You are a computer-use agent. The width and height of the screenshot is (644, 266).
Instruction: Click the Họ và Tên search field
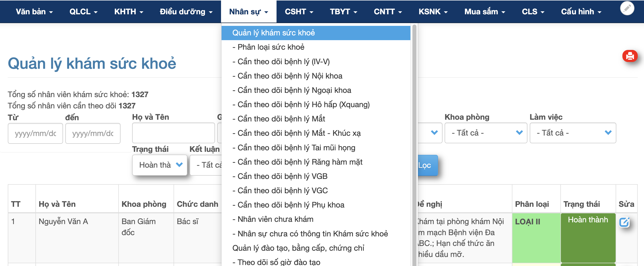[x=173, y=133]
